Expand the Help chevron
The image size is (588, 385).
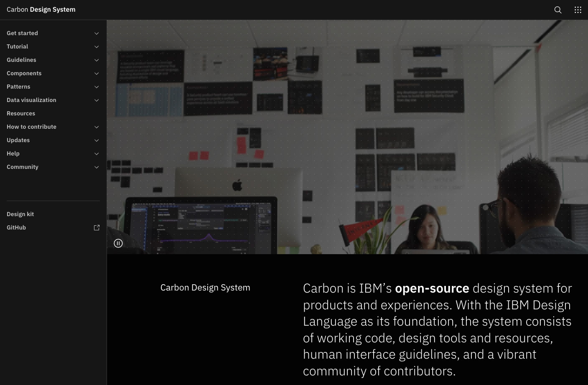click(x=97, y=154)
